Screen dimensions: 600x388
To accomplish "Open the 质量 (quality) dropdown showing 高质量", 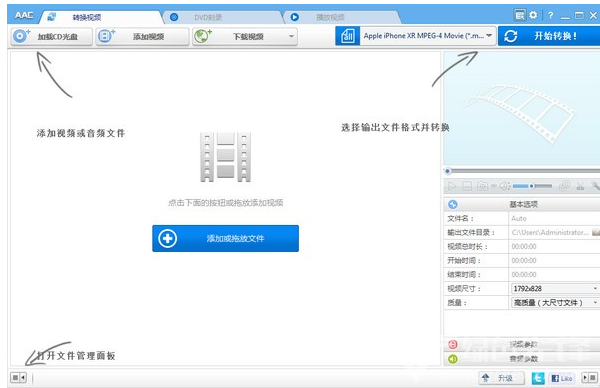I will pos(555,303).
